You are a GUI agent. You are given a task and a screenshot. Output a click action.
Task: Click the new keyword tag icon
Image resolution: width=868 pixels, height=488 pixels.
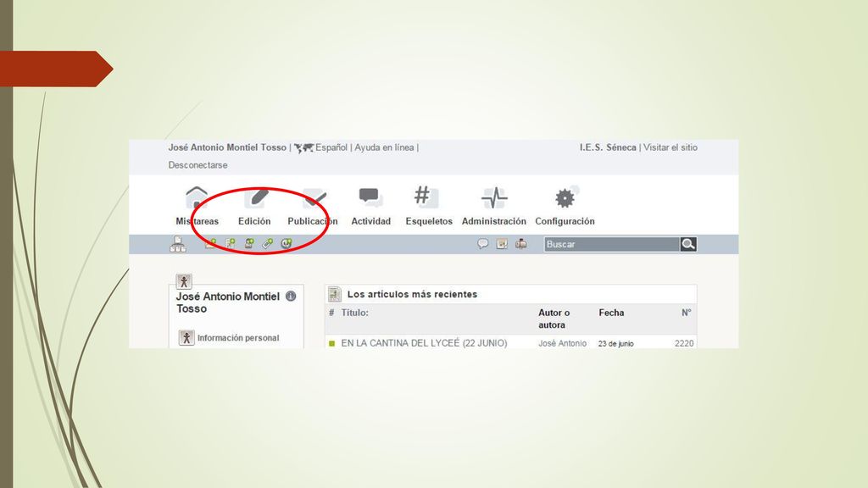268,243
